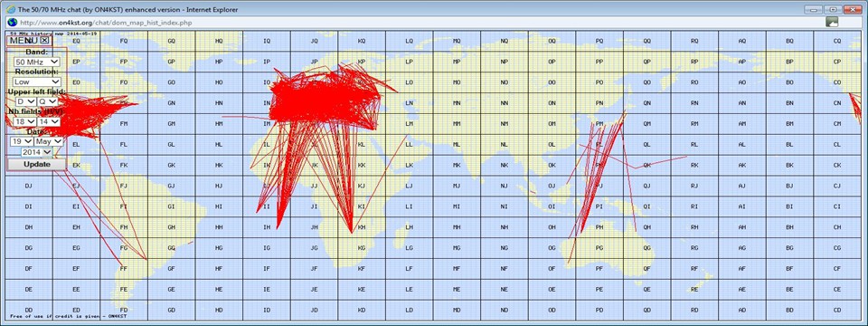
Task: Click the Update button
Action: [36, 164]
